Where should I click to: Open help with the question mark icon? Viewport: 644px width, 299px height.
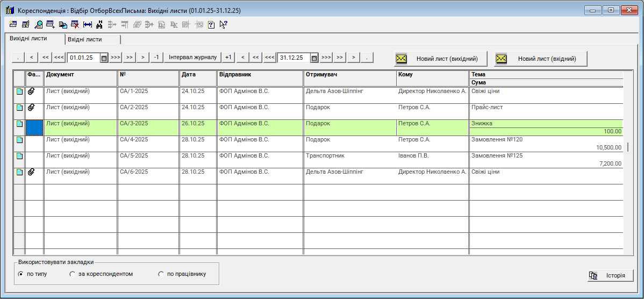point(211,24)
